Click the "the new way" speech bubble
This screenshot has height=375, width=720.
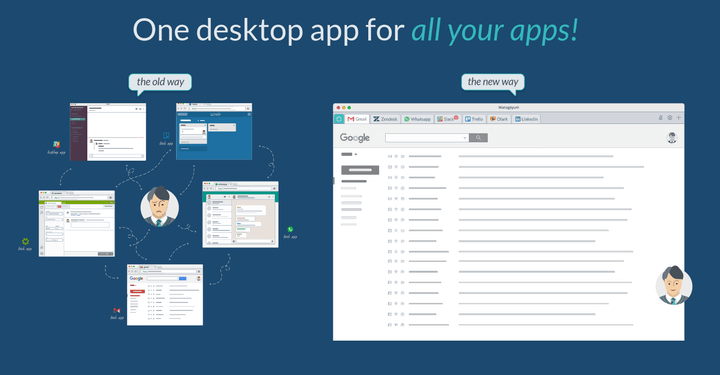click(x=493, y=83)
